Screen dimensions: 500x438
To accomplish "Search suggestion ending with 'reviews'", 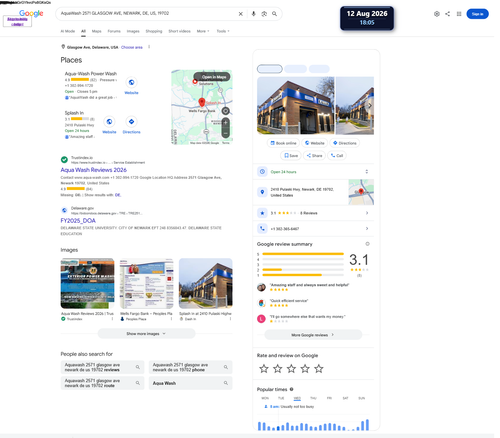I will [102, 367].
